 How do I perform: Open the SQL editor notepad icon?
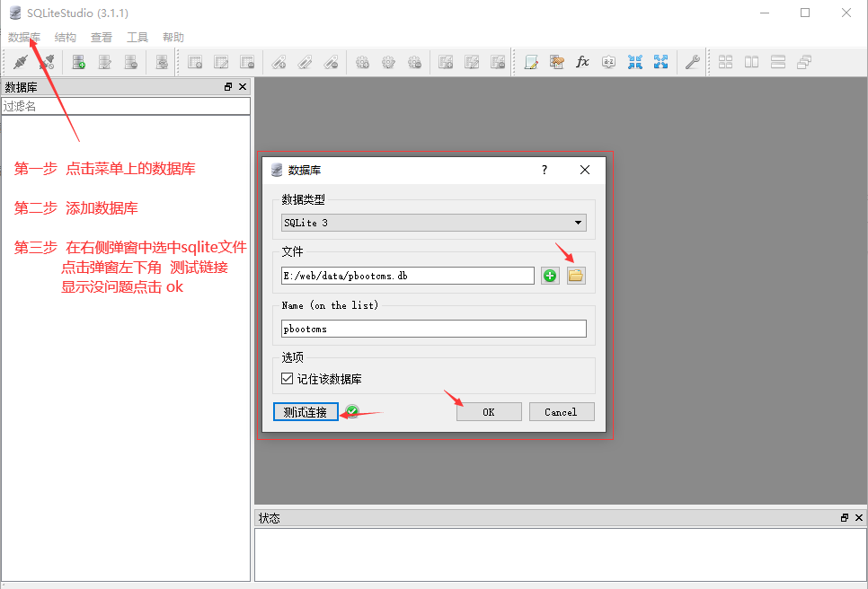(531, 62)
